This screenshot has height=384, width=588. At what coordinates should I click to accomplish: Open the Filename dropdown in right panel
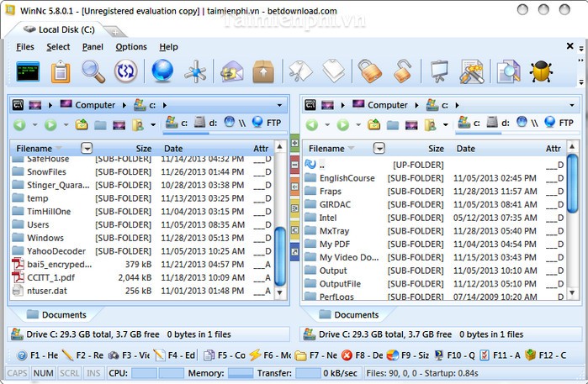pyautogui.click(x=379, y=149)
